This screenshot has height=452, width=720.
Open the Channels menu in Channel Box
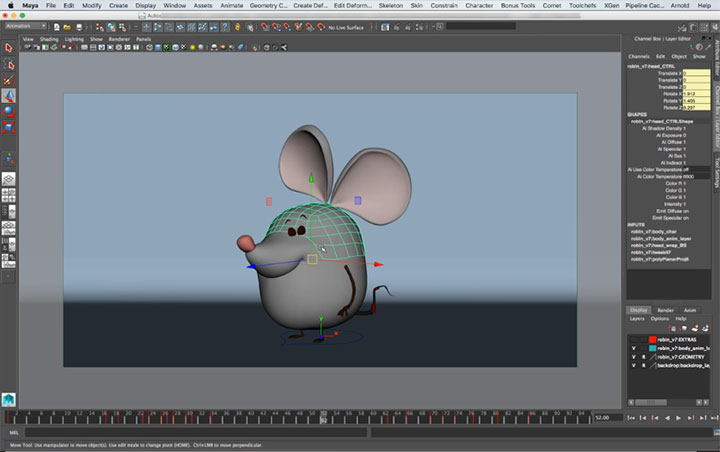point(639,56)
